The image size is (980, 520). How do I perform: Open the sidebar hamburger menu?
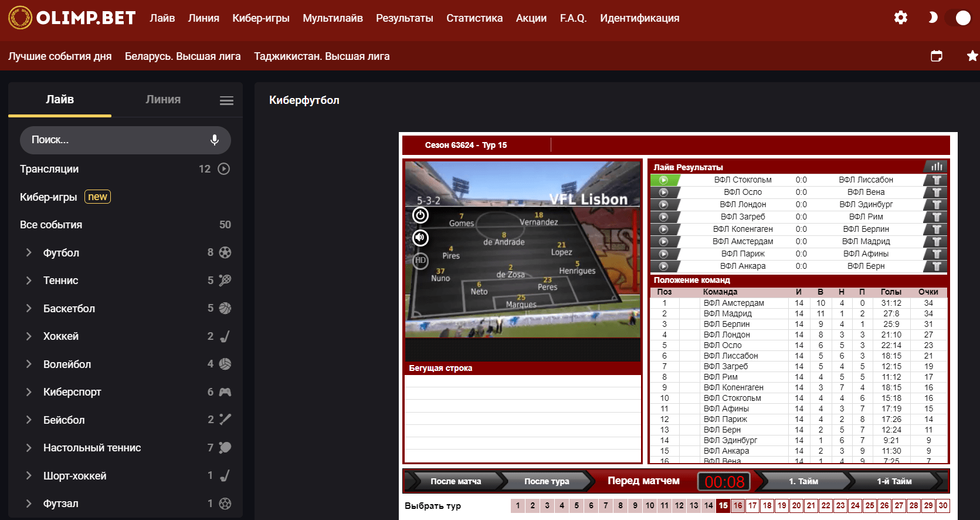tap(226, 100)
